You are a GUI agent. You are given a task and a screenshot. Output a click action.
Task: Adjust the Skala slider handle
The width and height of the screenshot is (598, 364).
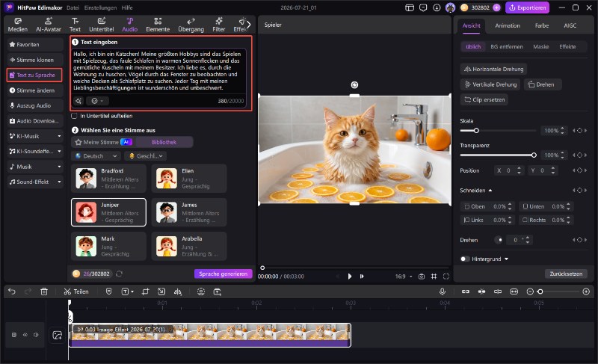coord(476,130)
